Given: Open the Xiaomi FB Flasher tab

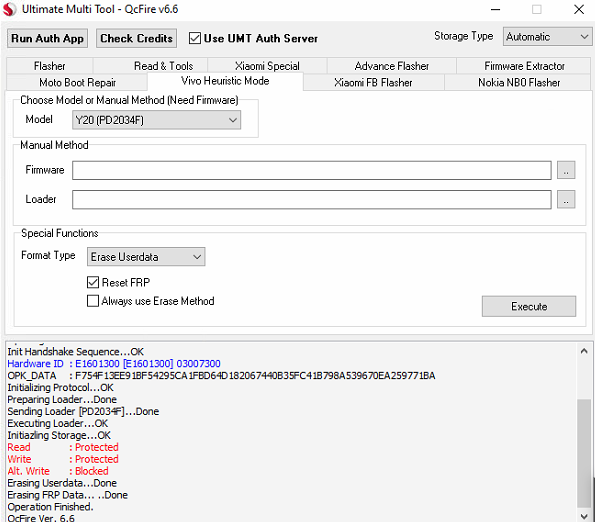Looking at the screenshot, I should click(x=373, y=82).
